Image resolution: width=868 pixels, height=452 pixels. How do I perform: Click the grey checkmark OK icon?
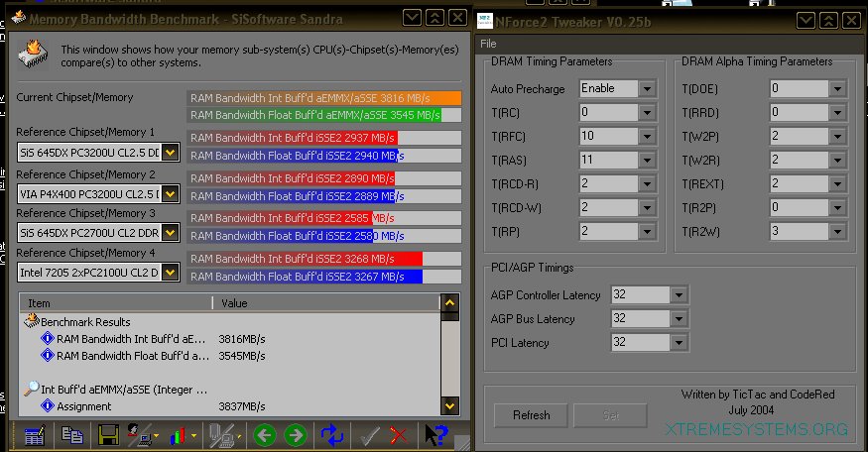tap(369, 436)
